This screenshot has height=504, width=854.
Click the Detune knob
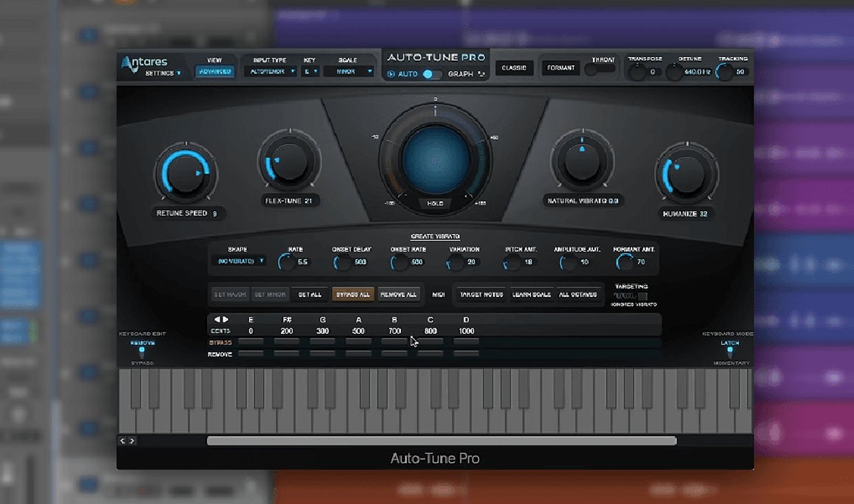click(x=674, y=71)
